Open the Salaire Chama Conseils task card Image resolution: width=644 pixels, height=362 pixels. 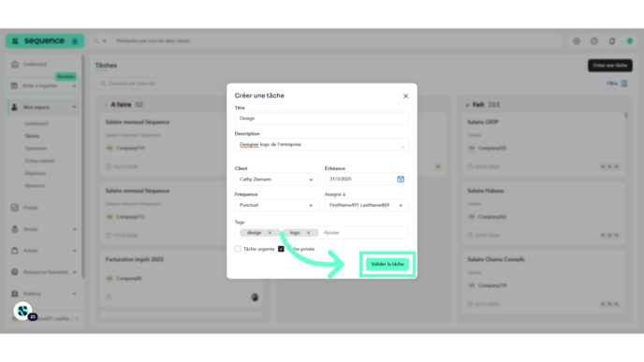click(543, 282)
